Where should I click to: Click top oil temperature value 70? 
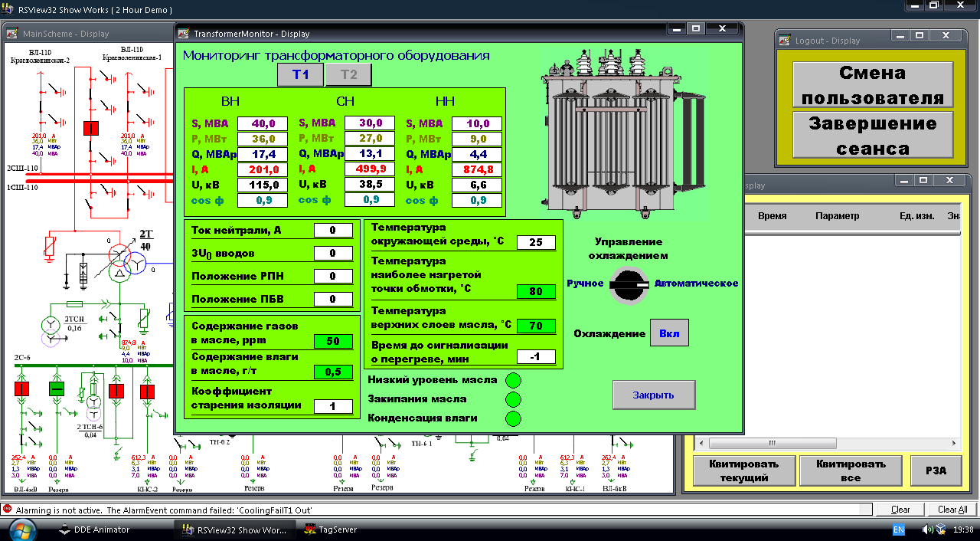536,326
